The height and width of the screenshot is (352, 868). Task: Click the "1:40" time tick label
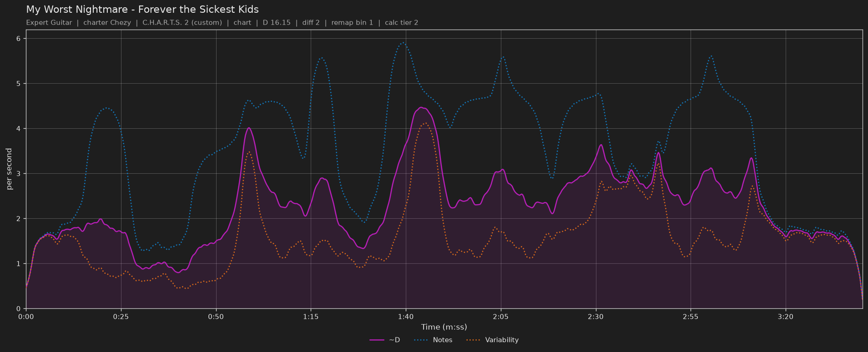click(406, 317)
